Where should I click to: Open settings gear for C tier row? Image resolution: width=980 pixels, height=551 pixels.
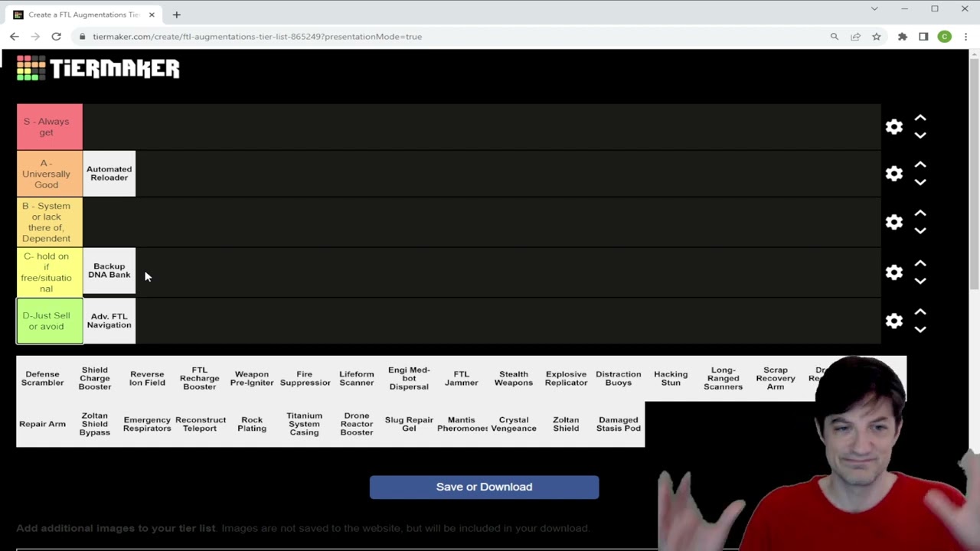click(893, 272)
